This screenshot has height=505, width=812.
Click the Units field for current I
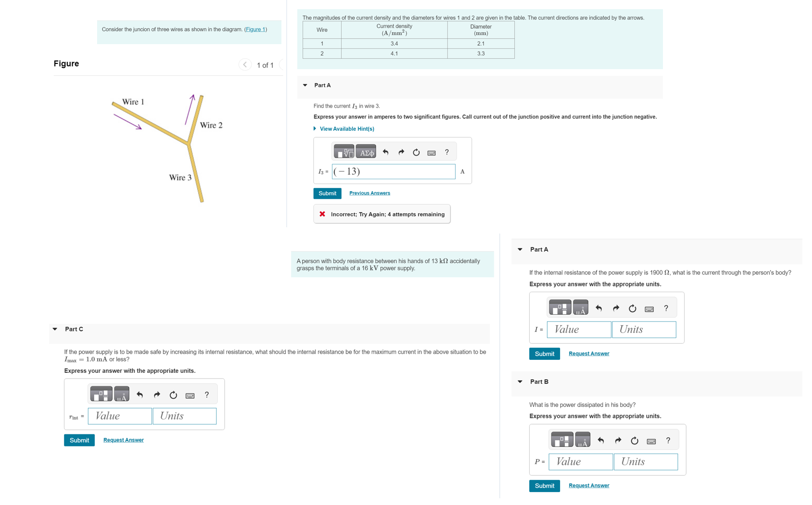tap(644, 330)
